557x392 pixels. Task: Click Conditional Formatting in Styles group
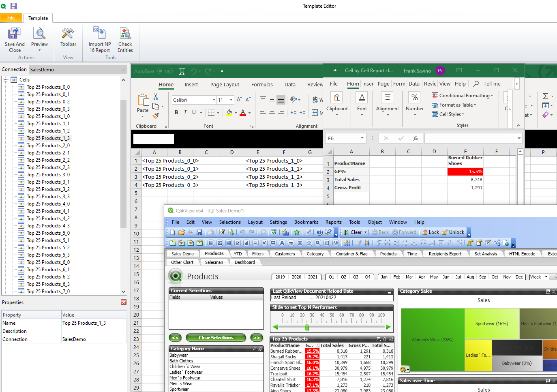tap(462, 96)
